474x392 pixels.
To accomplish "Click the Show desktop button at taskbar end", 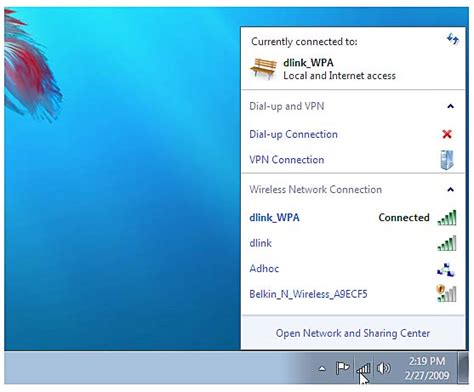I will [x=463, y=368].
